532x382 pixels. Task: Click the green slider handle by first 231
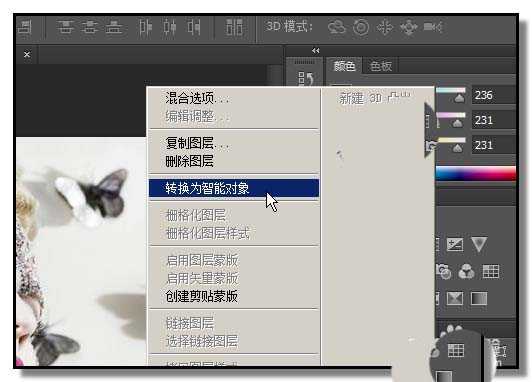(458, 123)
